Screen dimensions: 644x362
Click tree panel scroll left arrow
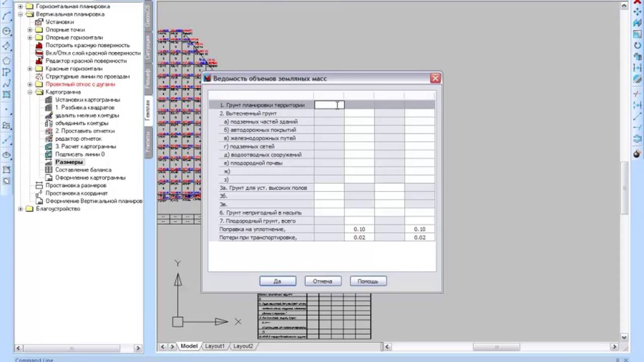pyautogui.click(x=19, y=348)
